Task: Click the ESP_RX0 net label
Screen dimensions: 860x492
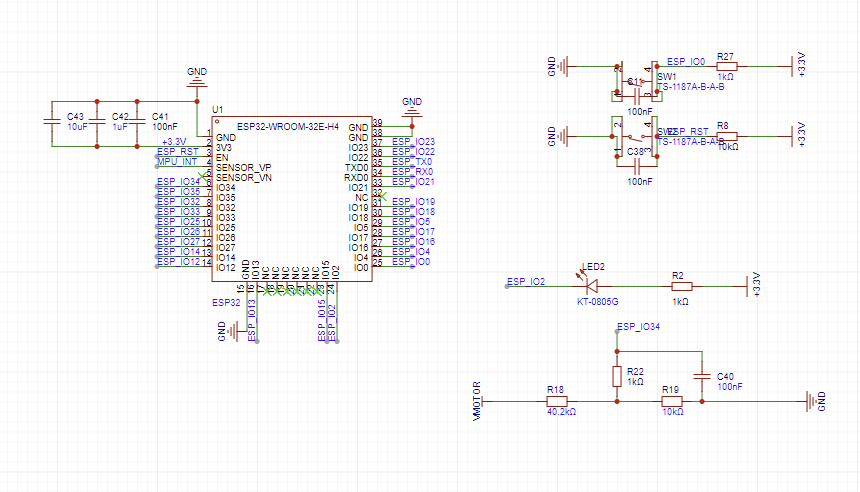Action: coord(412,172)
